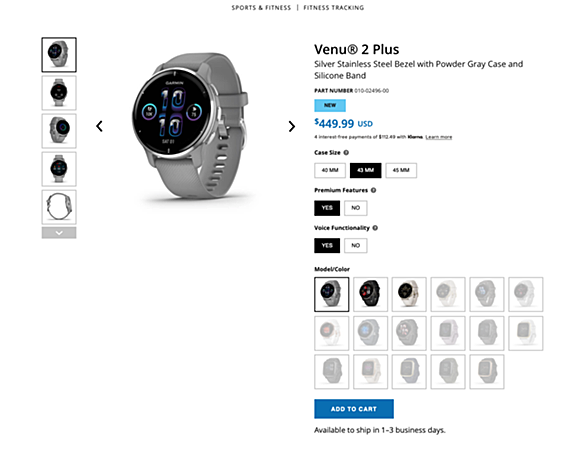This screenshot has width=586, height=449.
Task: Show the next product image arrow
Action: [292, 126]
